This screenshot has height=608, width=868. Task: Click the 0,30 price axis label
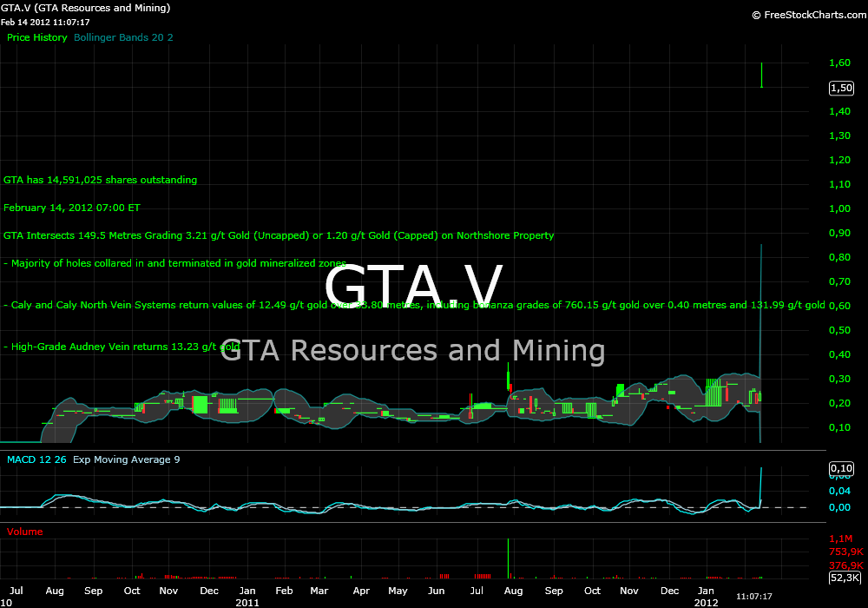tap(839, 379)
